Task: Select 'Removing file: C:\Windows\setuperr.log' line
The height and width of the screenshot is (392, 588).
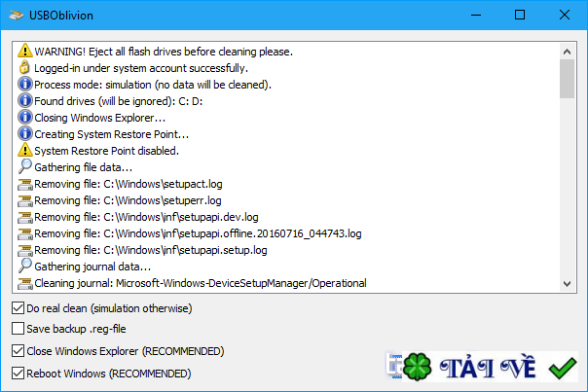Action: [128, 200]
